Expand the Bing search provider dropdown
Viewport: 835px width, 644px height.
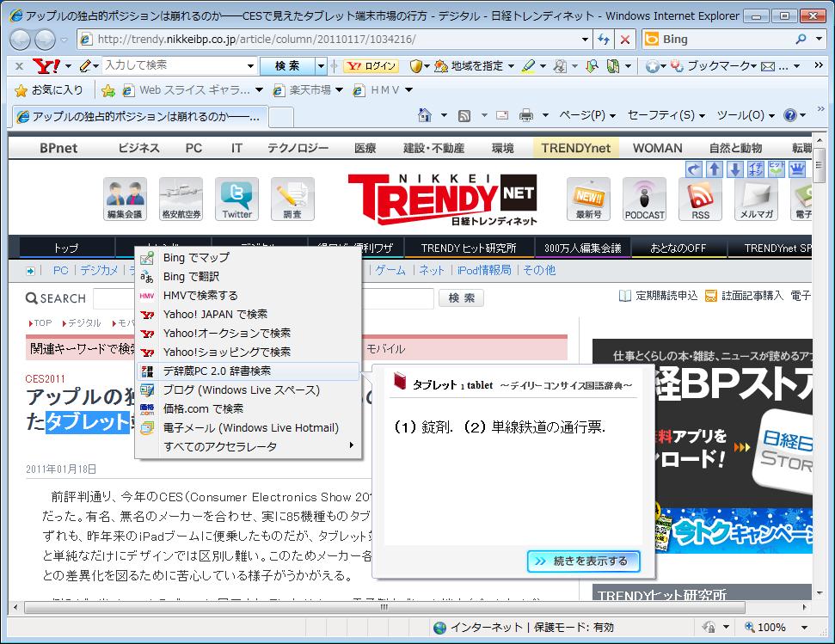click(819, 40)
